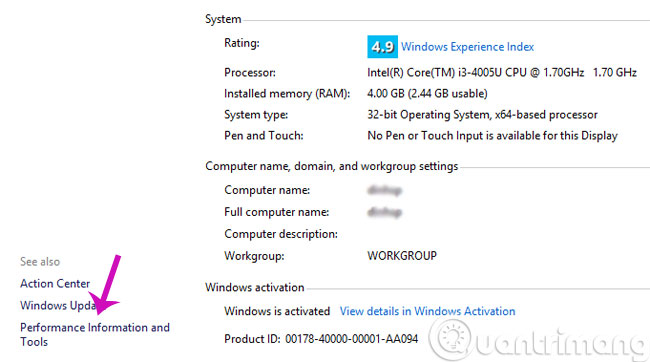650x362 pixels.
Task: Click the Windows activation section heading
Action: [x=255, y=287]
